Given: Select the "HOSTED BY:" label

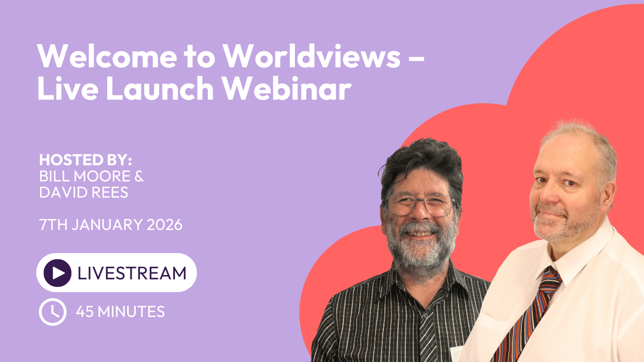Looking at the screenshot, I should pos(85,160).
